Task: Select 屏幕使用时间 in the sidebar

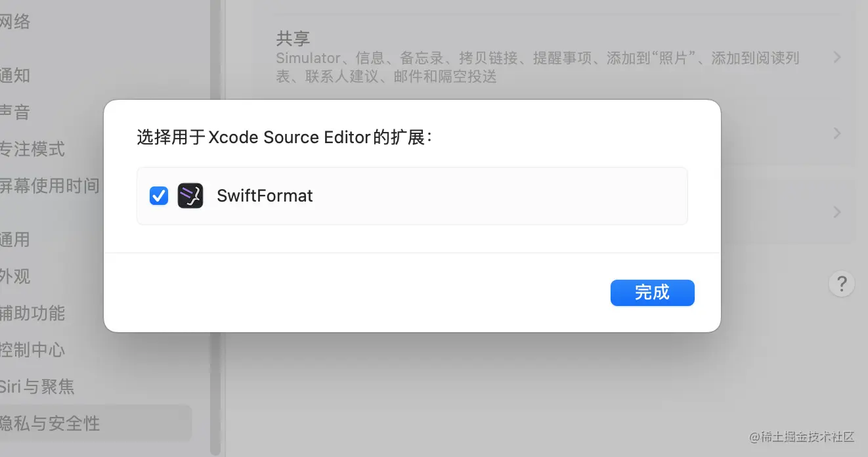Action: (x=49, y=186)
